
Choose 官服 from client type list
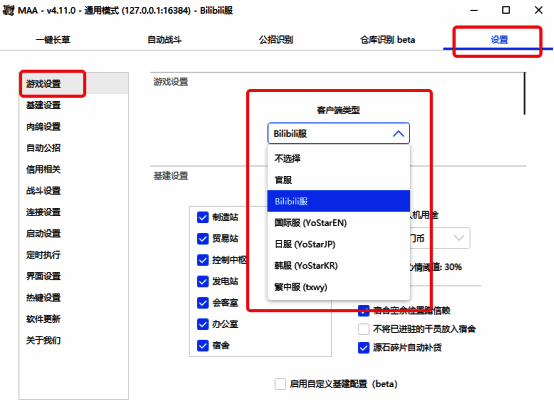pos(338,180)
